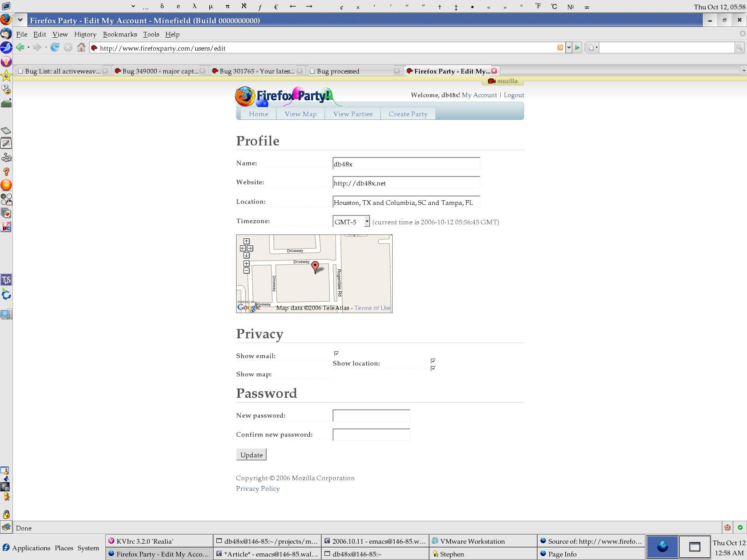Switch to the Bug processed tab
The width and height of the screenshot is (747, 560).
point(354,71)
